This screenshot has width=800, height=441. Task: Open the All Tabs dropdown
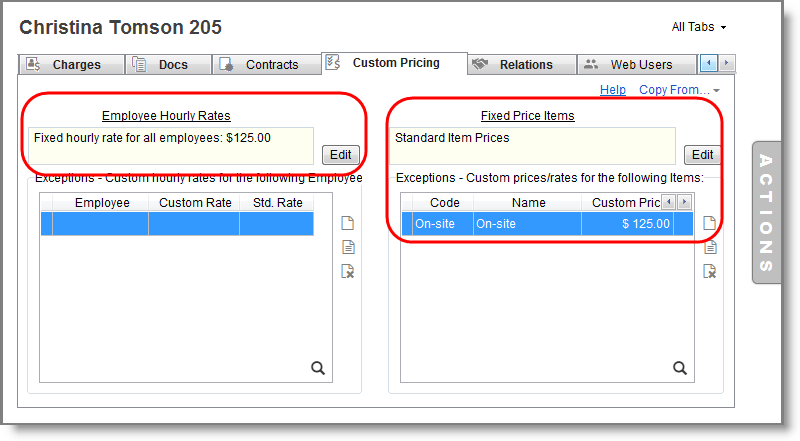[x=699, y=27]
